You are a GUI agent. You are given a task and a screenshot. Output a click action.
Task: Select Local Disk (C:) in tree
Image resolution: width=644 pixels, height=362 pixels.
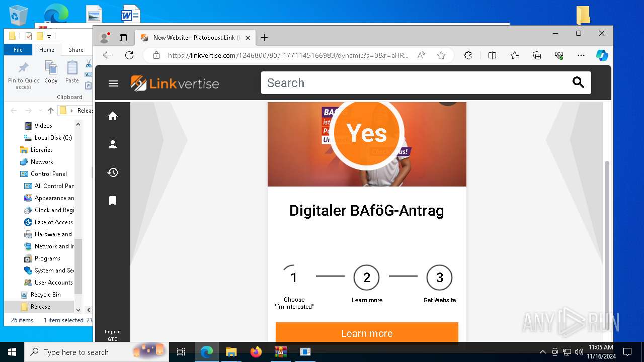53,138
